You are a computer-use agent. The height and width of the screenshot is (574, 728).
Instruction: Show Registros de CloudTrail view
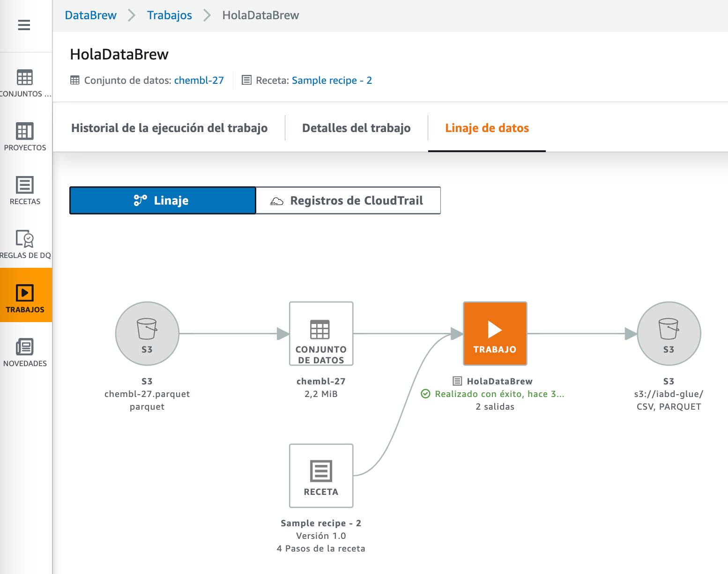click(x=348, y=200)
